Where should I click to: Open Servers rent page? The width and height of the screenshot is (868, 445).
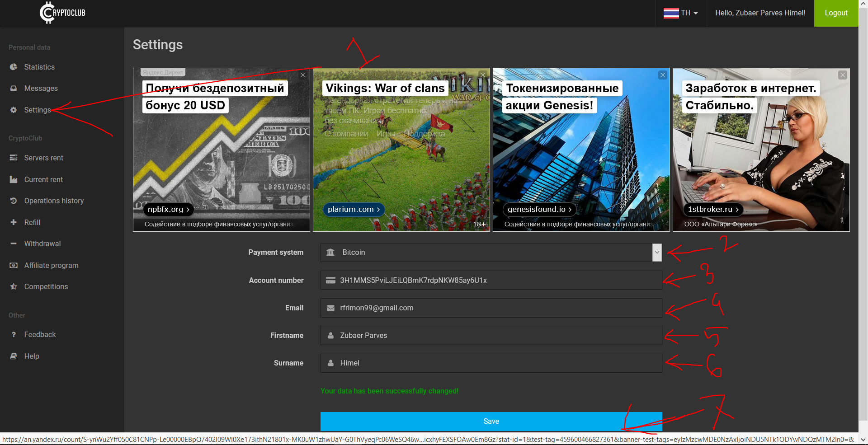44,158
